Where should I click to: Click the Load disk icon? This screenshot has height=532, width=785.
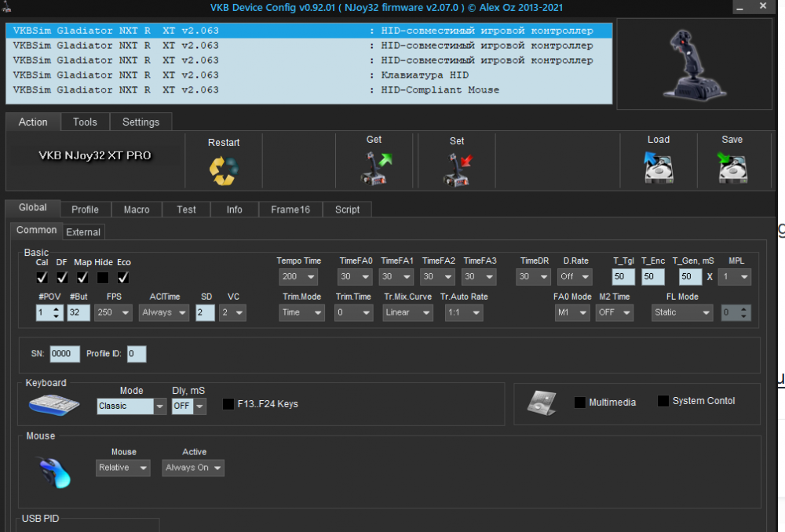[x=658, y=168]
